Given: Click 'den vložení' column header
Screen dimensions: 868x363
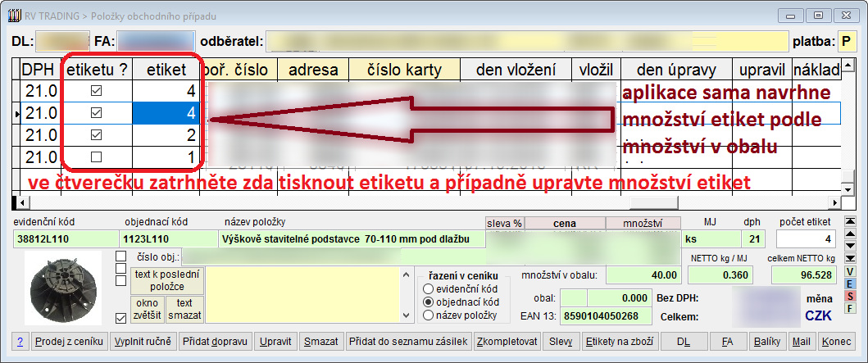Looking at the screenshot, I should 516,70.
